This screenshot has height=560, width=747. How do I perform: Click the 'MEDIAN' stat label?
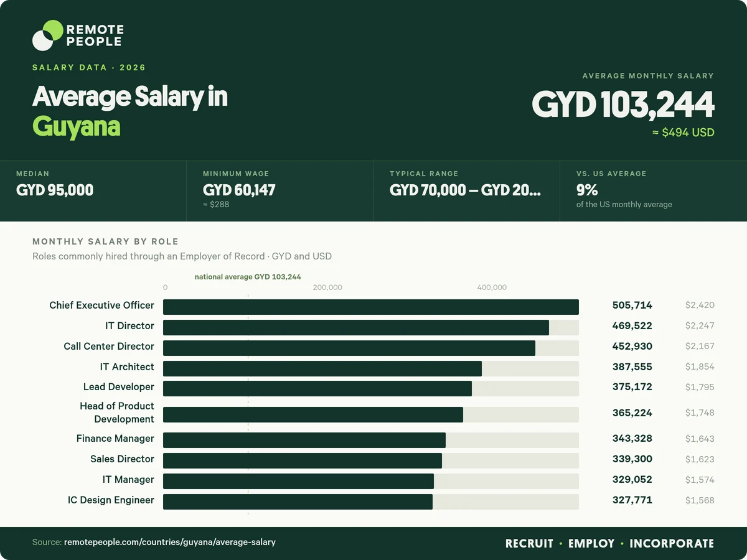[x=32, y=174]
